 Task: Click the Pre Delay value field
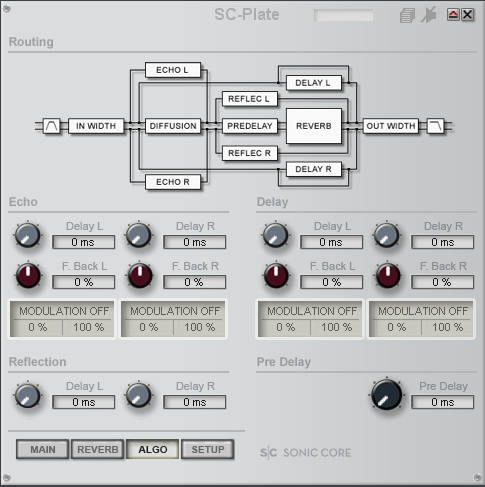click(x=443, y=402)
